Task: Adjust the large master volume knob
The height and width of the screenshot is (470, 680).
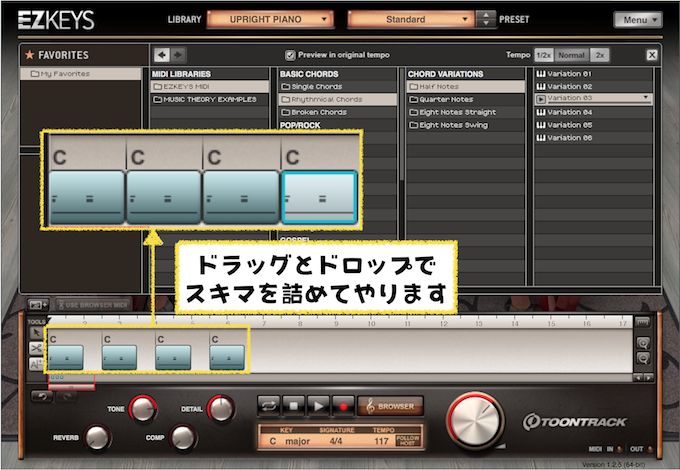Action: [x=475, y=420]
